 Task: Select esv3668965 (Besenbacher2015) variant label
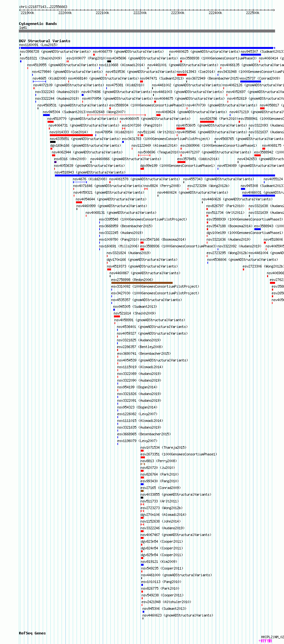pyautogui.click(x=144, y=434)
